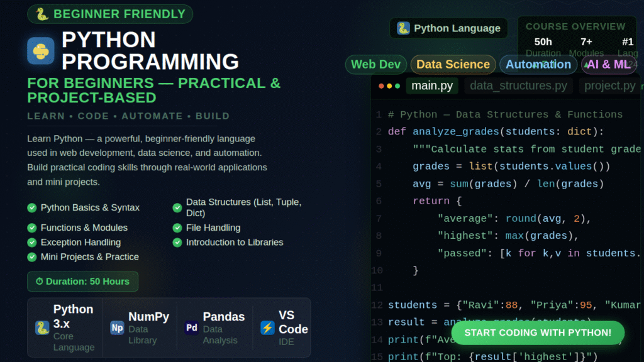
Task: Open the NumPy Np library icon
Action: pos(116,327)
